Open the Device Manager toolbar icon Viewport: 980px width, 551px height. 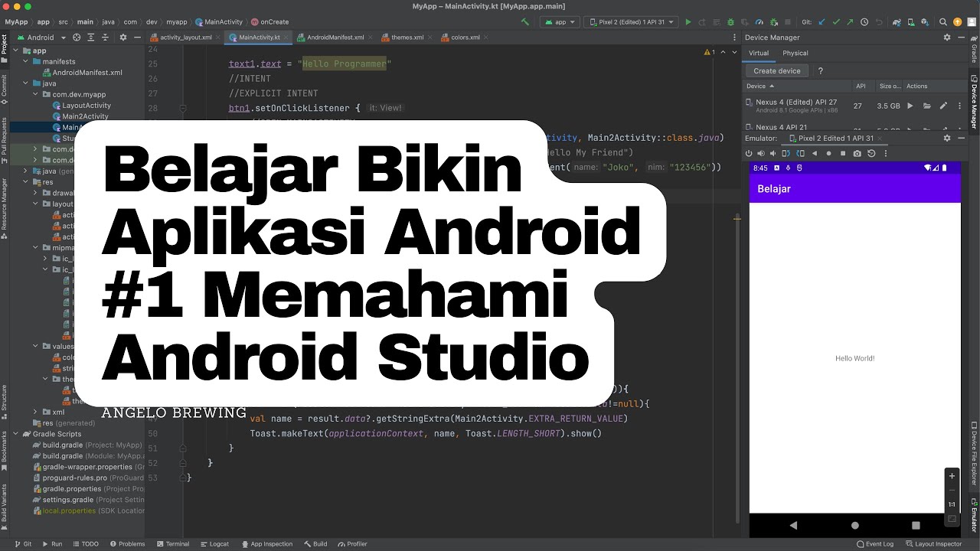click(x=912, y=22)
